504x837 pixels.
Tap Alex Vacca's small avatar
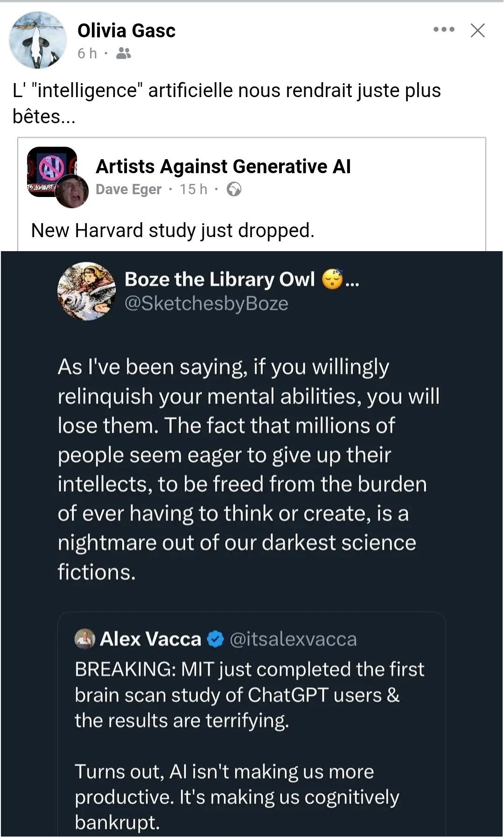click(x=84, y=639)
